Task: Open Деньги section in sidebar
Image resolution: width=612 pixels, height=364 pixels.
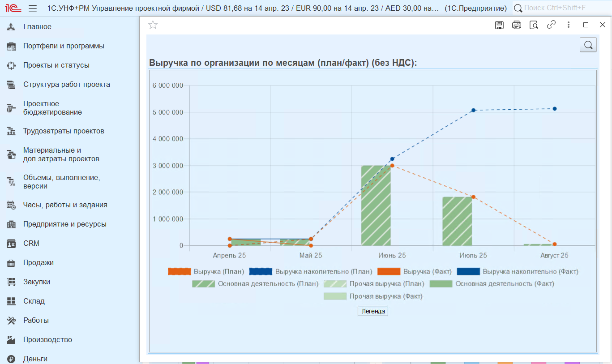Action: 35,359
